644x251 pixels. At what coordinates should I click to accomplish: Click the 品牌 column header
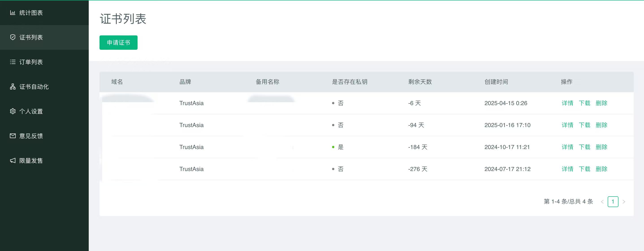click(x=185, y=82)
